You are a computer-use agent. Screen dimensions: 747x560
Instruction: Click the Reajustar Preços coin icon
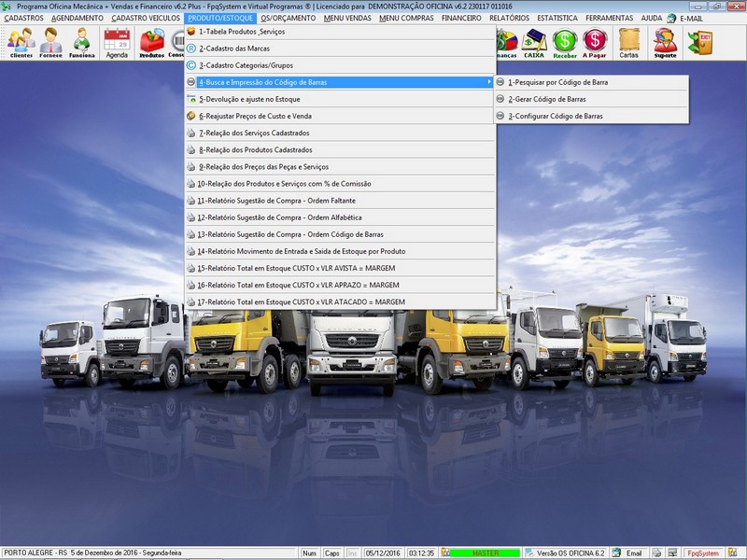pos(191,116)
